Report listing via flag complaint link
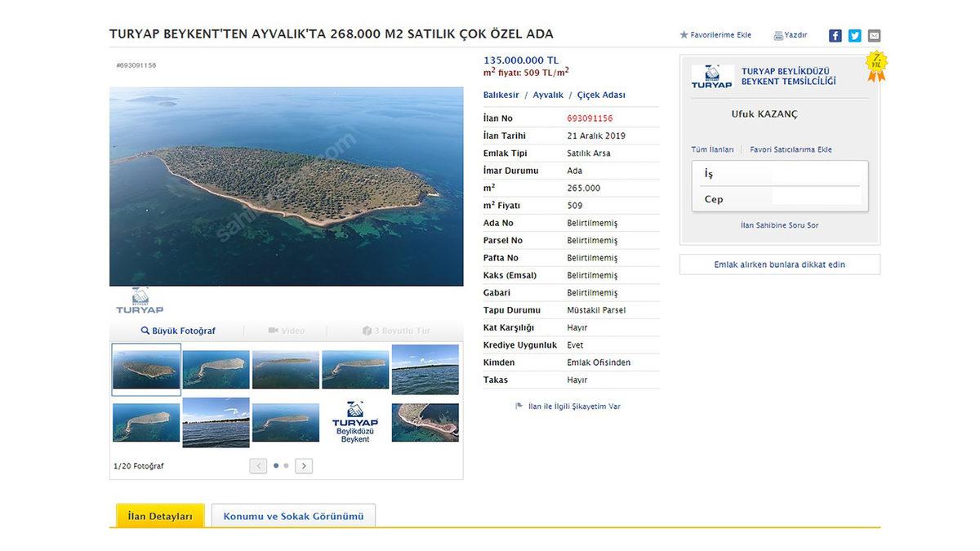 coord(519,406)
